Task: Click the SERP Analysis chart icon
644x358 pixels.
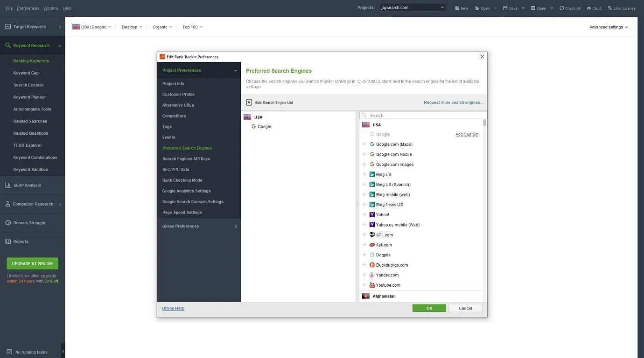Action: pyautogui.click(x=8, y=185)
